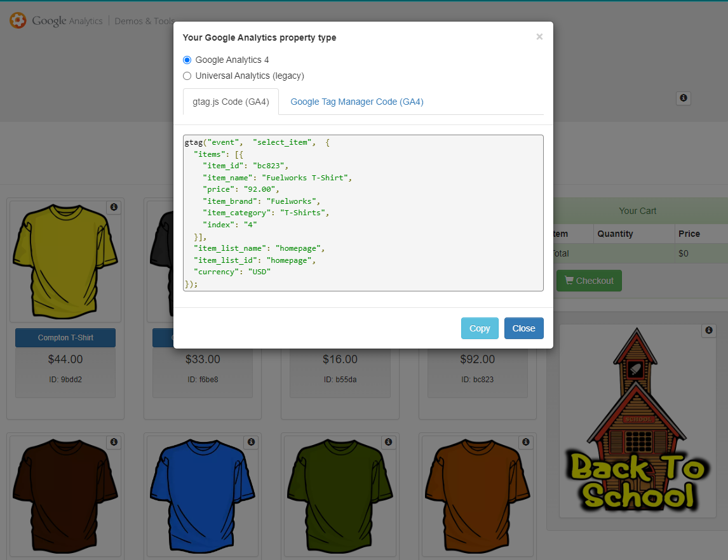Click the ID: b55da text
728x560 pixels.
point(340,380)
